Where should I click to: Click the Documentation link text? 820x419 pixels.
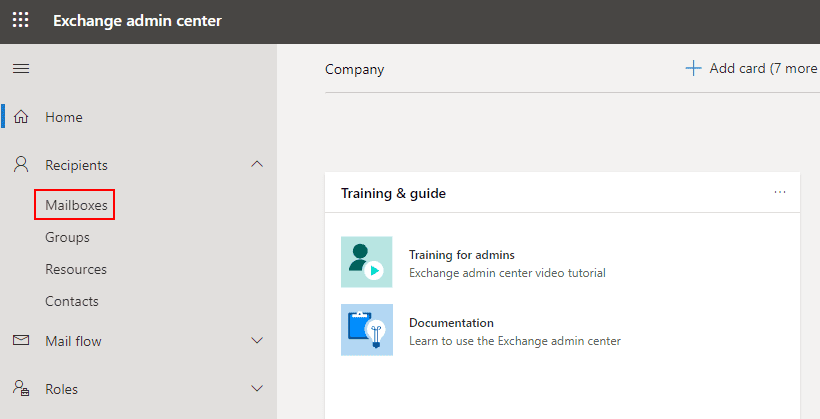point(451,323)
